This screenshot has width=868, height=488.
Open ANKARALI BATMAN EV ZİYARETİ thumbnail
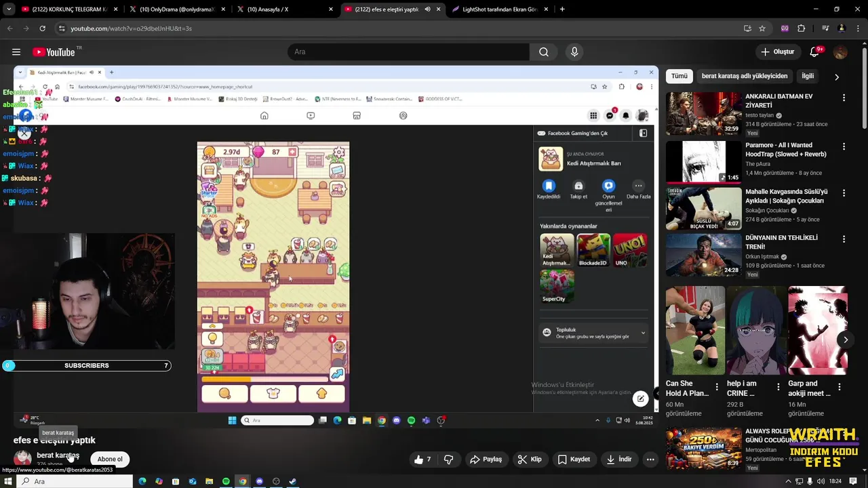704,114
